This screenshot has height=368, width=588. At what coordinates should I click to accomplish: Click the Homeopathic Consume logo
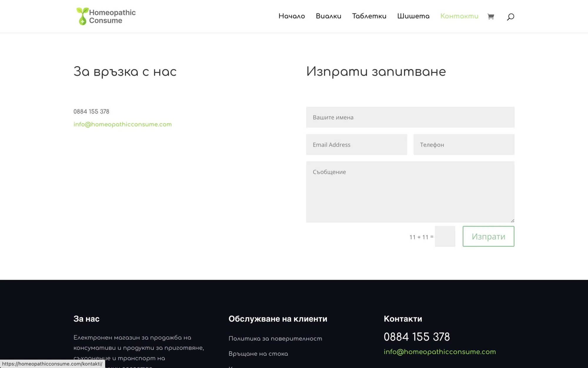106,16
